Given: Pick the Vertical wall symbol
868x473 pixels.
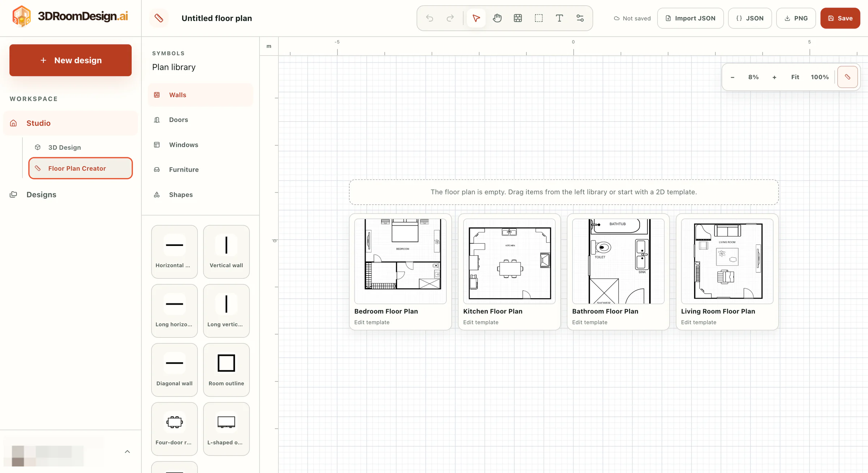Looking at the screenshot, I should coord(226,252).
